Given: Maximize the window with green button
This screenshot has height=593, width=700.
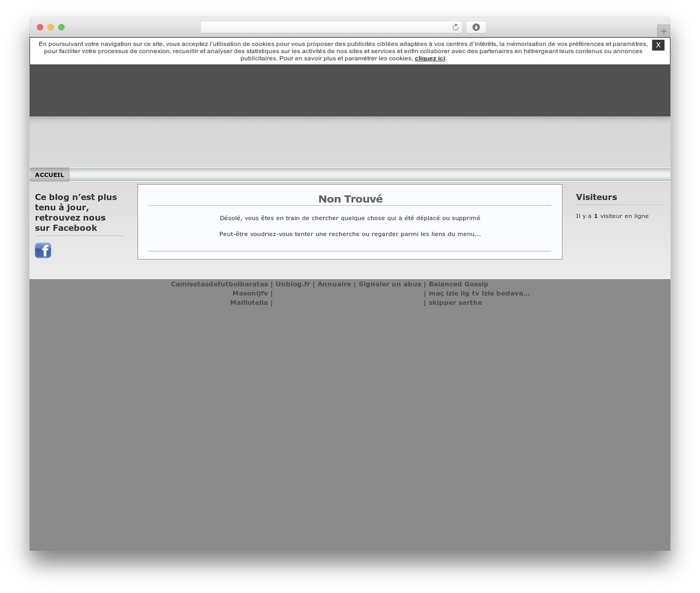Looking at the screenshot, I should pos(61,27).
